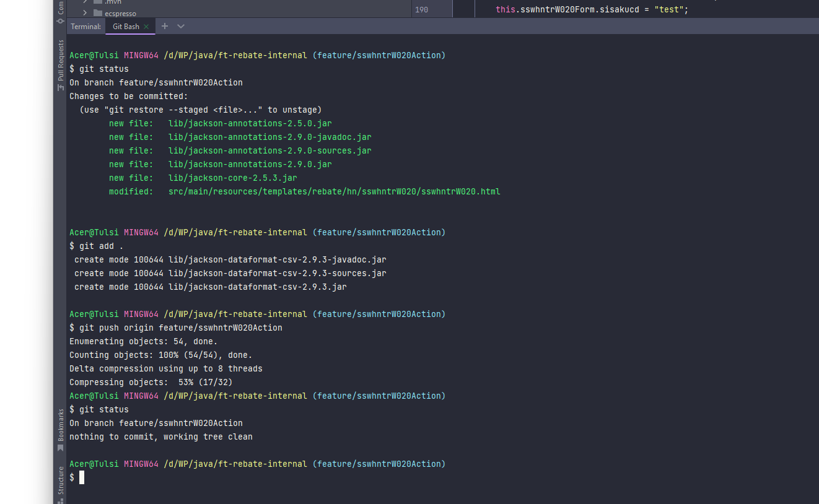Click the "Changes to be committed:" line
This screenshot has height=504, width=819.
[128, 96]
